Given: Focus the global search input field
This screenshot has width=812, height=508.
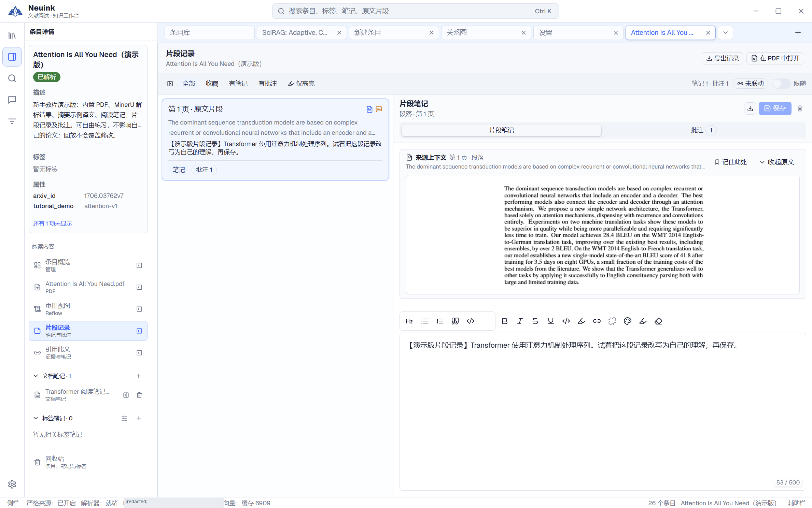Looking at the screenshot, I should [415, 11].
